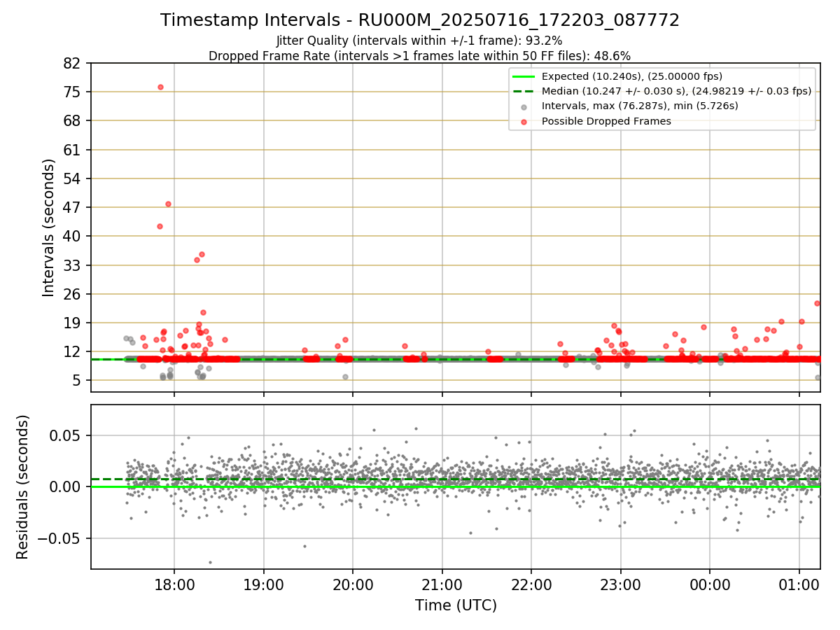This screenshot has width=840, height=630.
Task: Select the Dropped Frame Rate 48.6% subtitle
Action: pos(420,56)
